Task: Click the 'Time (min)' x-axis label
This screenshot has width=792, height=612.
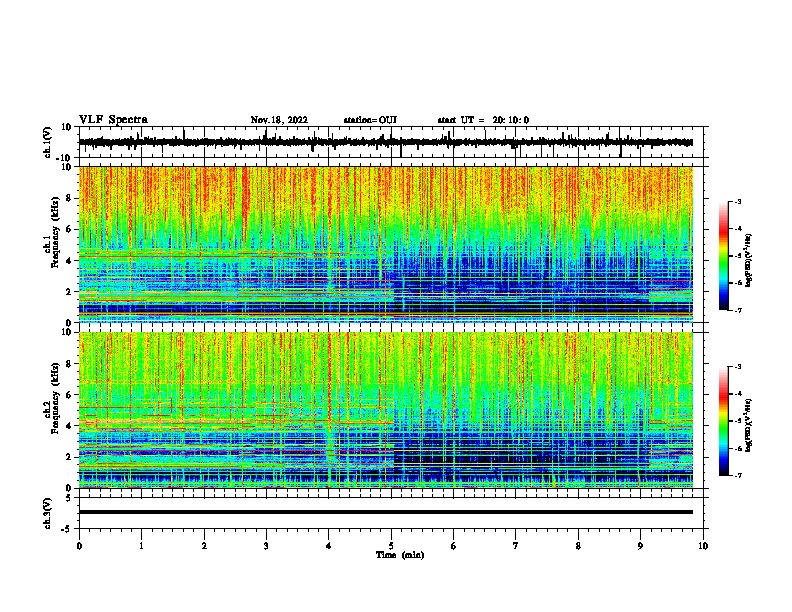Action: click(x=400, y=555)
